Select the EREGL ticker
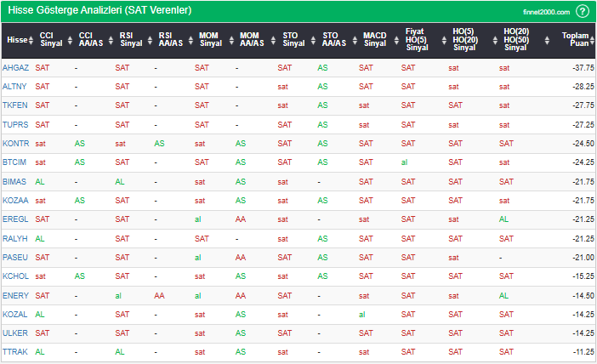 click(15, 219)
